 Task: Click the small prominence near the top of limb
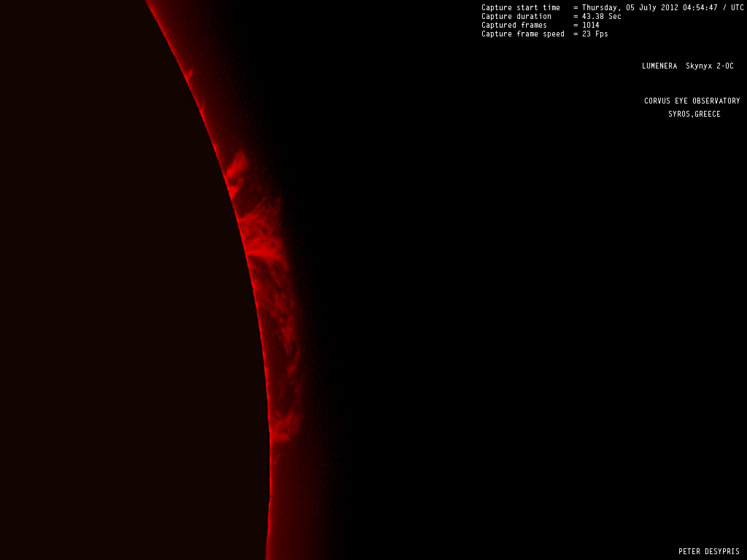click(x=189, y=74)
